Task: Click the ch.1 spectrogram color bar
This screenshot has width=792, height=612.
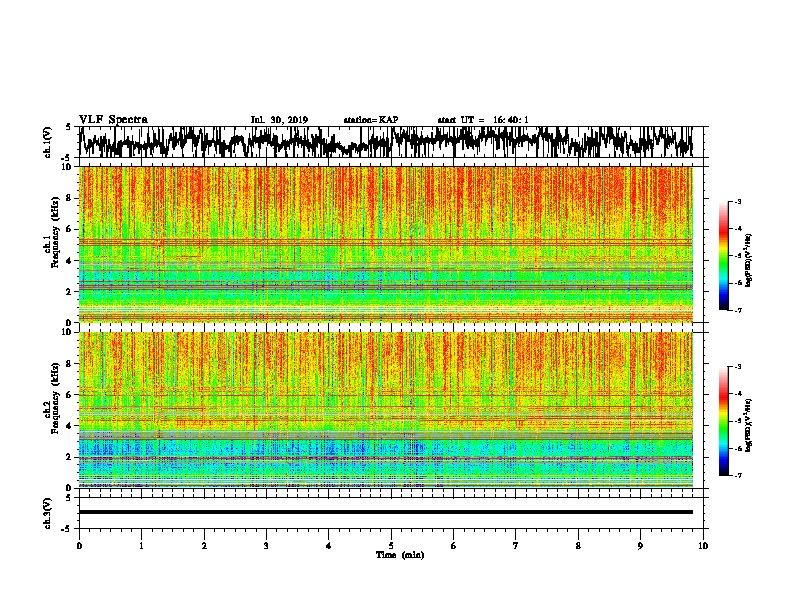Action: point(723,256)
